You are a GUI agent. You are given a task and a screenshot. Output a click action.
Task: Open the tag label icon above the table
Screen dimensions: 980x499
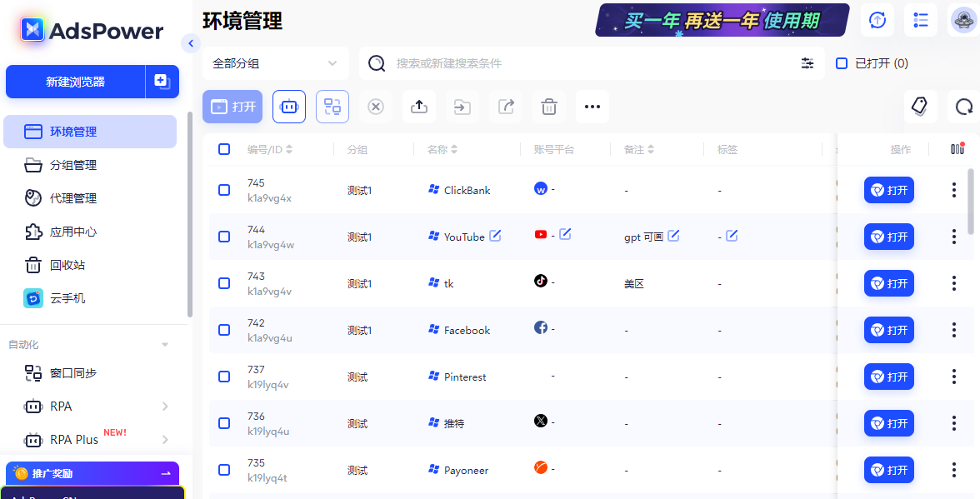click(919, 107)
